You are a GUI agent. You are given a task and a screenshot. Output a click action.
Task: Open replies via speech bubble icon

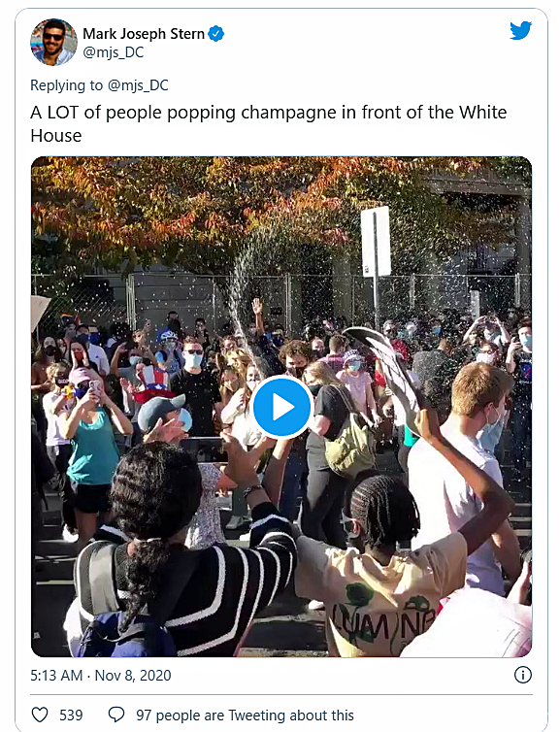[x=116, y=715]
